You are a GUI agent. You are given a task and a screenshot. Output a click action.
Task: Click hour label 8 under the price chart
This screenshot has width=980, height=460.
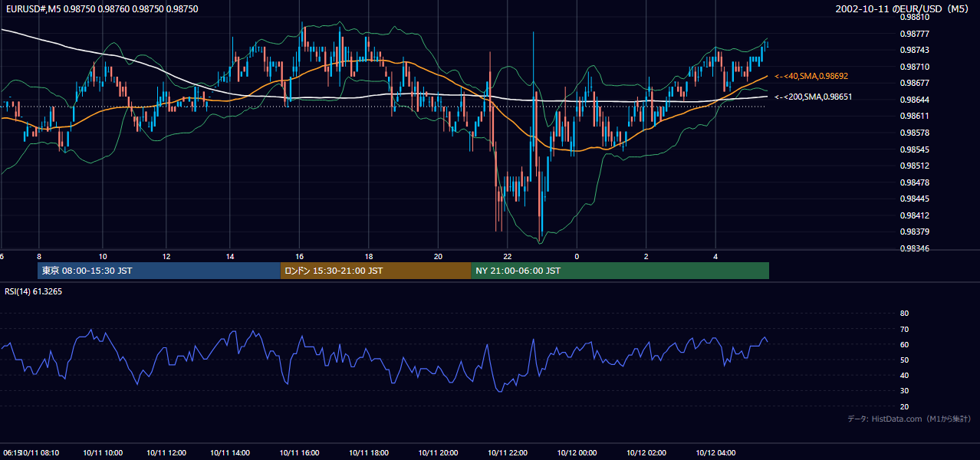point(38,256)
